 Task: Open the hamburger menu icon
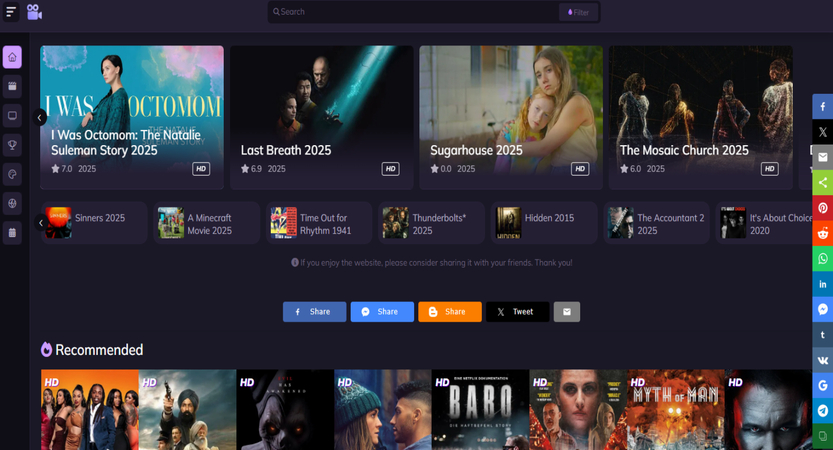(11, 12)
